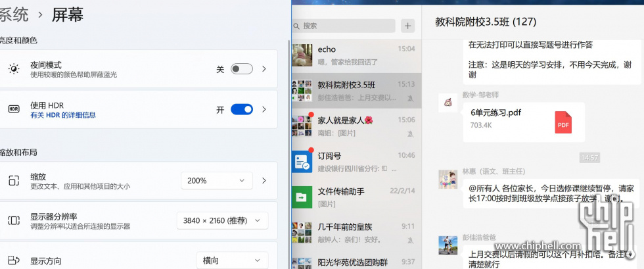Click the 22/2/14 date on 文件传输助手 row

tap(402, 191)
